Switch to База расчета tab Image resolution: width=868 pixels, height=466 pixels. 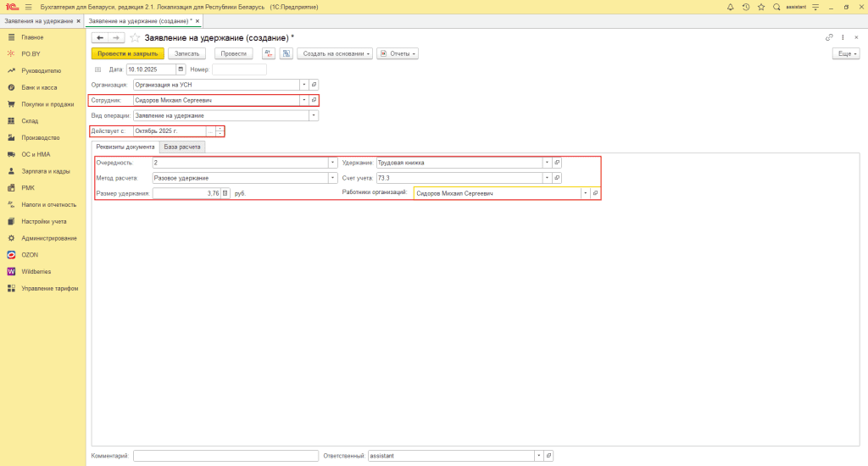(182, 147)
